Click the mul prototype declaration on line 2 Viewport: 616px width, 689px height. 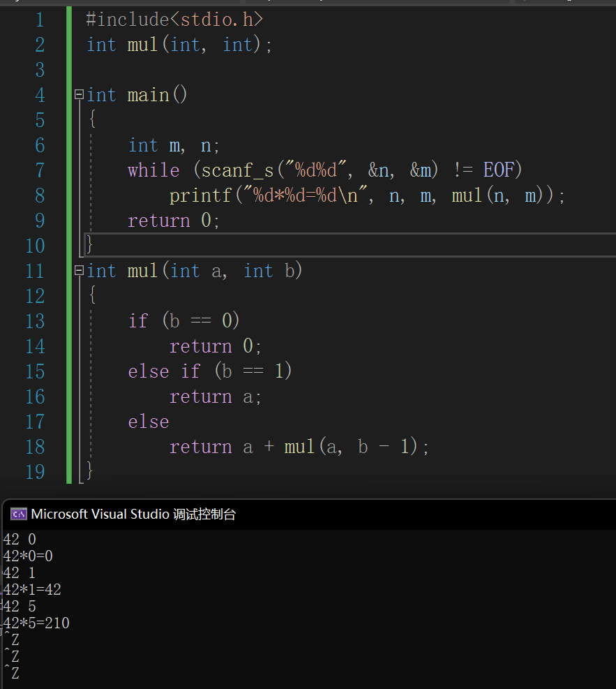pyautogui.click(x=179, y=45)
